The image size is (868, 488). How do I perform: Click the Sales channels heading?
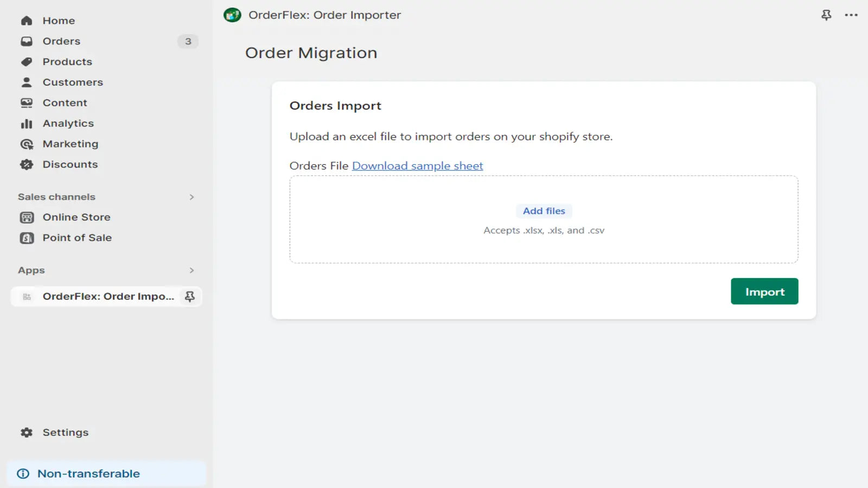point(56,197)
